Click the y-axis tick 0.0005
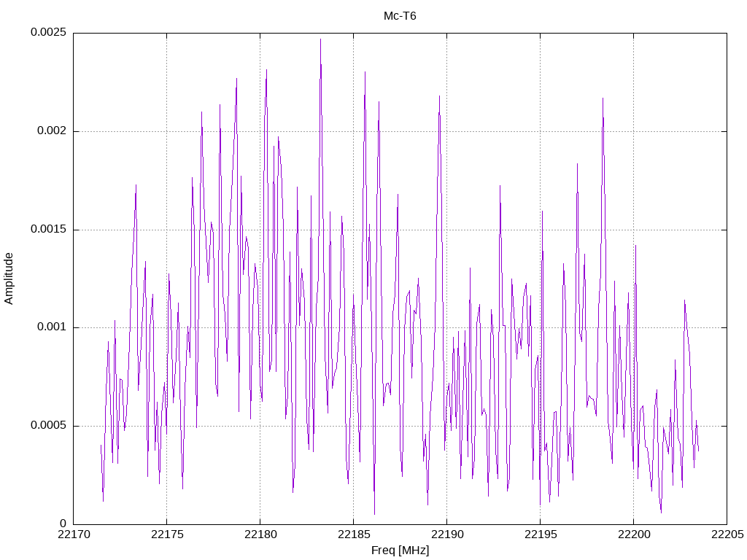This screenshot has width=747, height=560. (48, 425)
